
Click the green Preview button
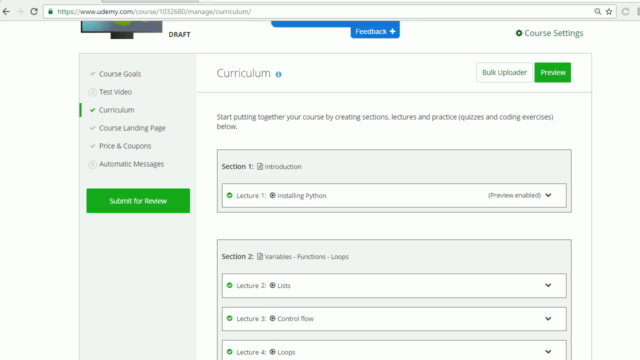[553, 72]
